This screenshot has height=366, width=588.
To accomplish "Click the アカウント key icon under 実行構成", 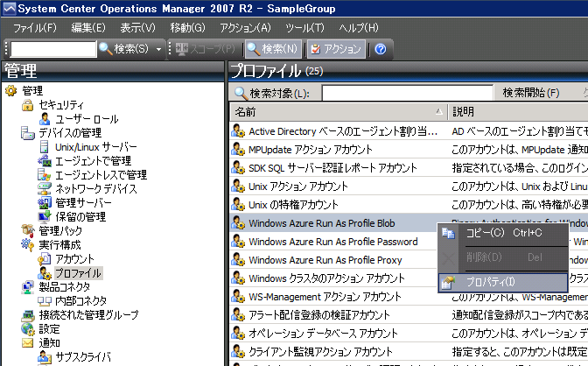I will click(x=46, y=259).
